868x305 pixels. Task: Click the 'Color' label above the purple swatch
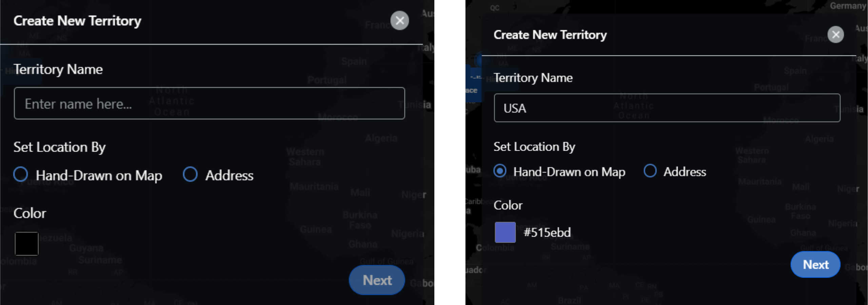click(508, 205)
